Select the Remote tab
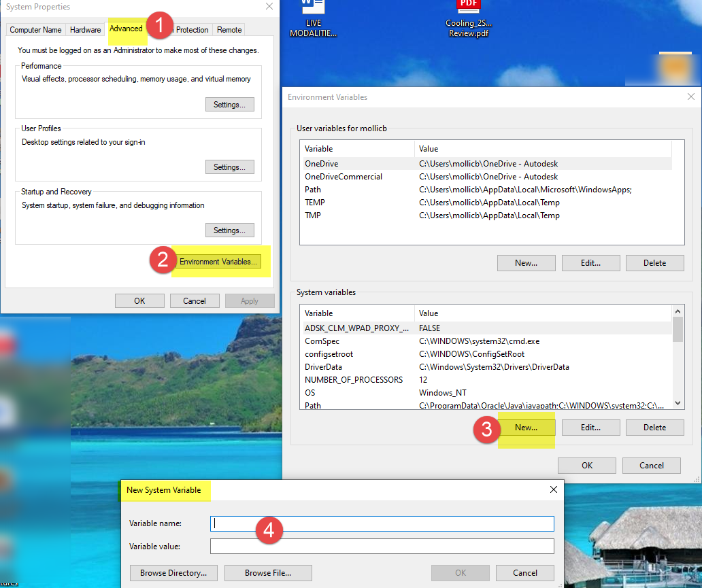The image size is (702, 588). 229,29
